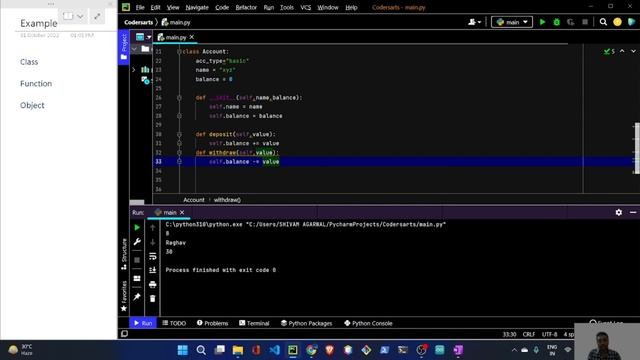Open the VCS menu
The width and height of the screenshot is (640, 360).
pos(305,7)
